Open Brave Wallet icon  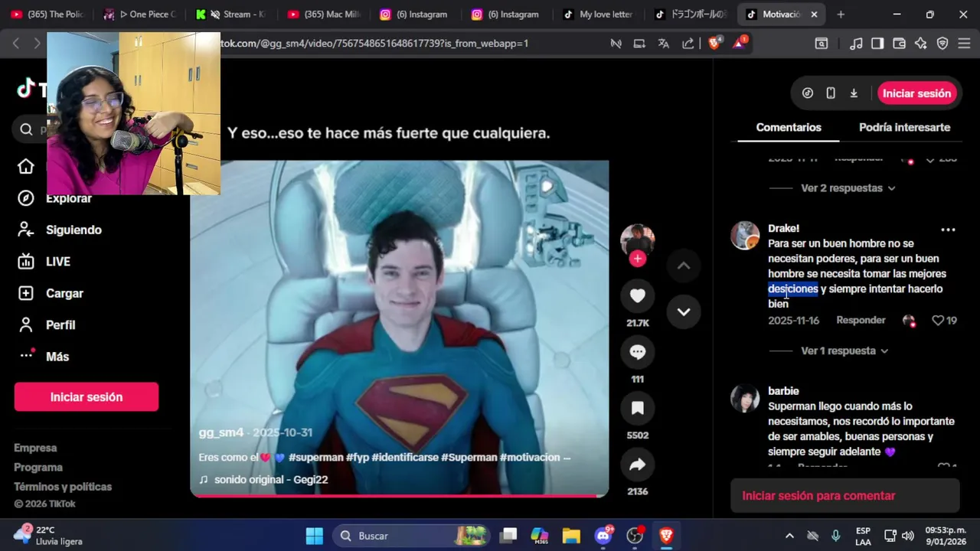[x=899, y=44]
